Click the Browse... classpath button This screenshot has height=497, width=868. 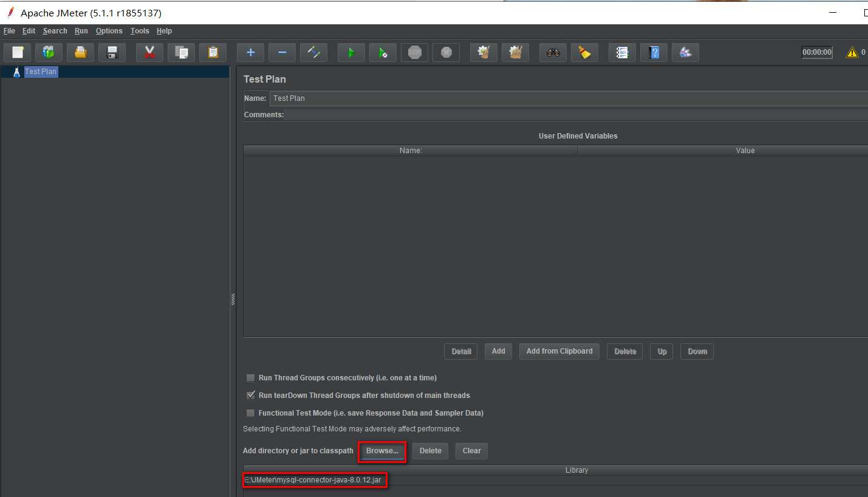(382, 451)
